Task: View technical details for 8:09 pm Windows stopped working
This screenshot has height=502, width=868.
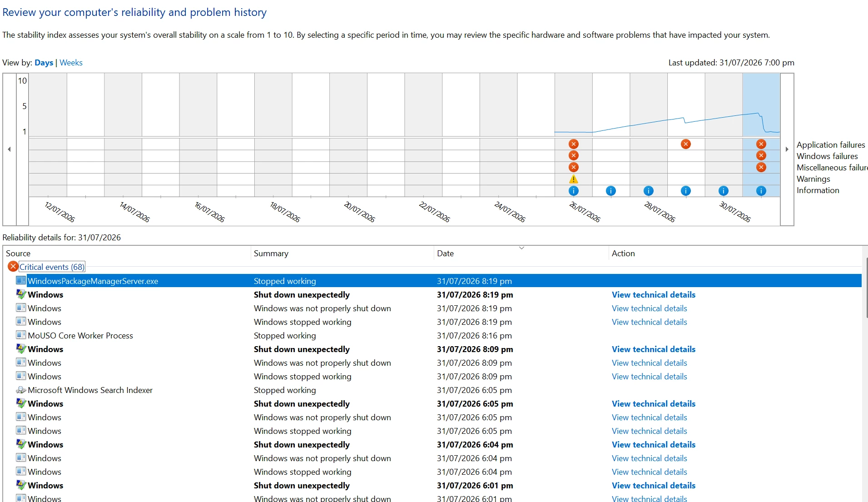Action: tap(649, 376)
